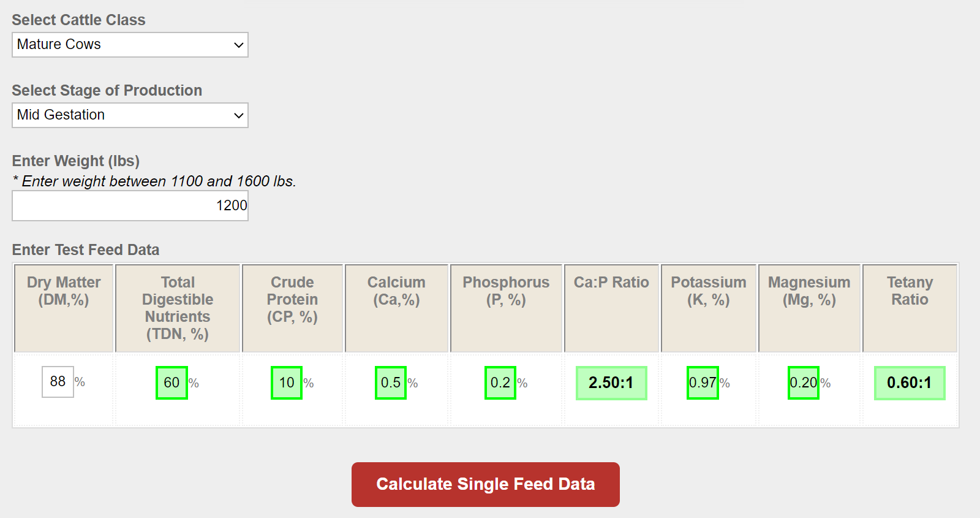
Task: Click the weight input showing 1200
Action: (130, 205)
